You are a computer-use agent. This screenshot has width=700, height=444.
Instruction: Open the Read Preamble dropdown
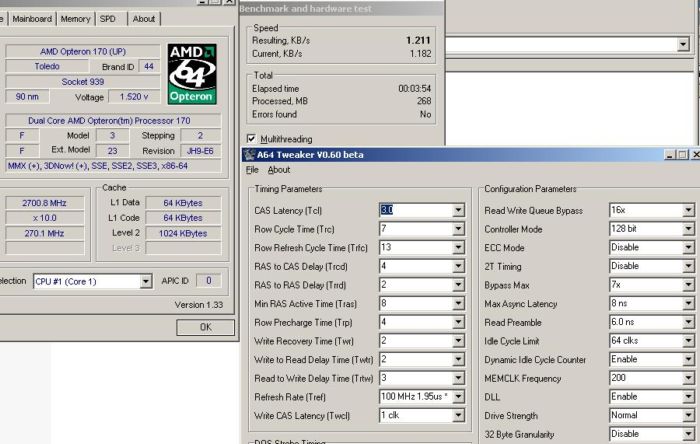point(688,322)
